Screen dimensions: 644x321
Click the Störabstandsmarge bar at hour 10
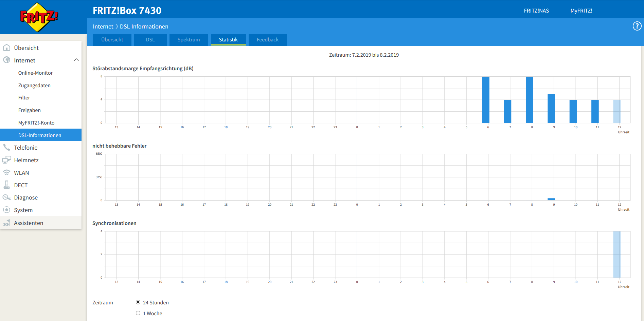click(573, 111)
